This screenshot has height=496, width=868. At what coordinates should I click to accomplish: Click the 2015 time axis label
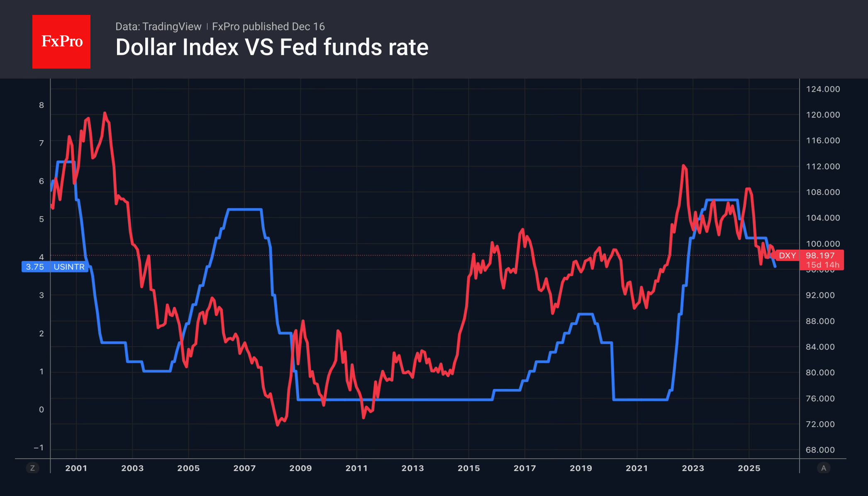point(469,468)
